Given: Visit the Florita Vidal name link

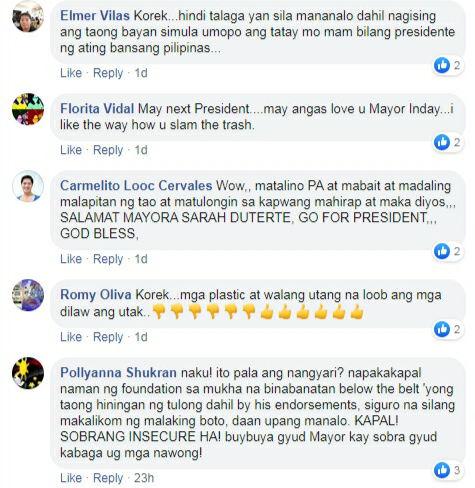Looking at the screenshot, I should click(x=97, y=109).
